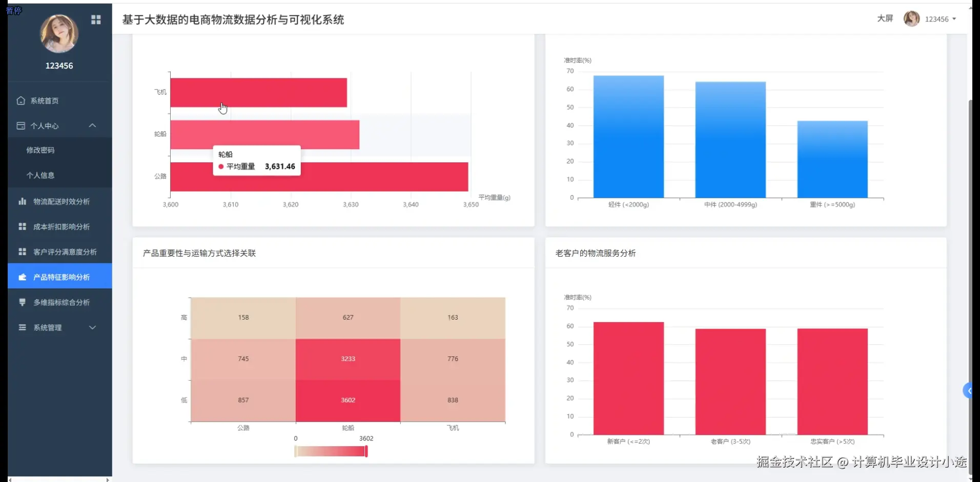Viewport: 980px width, 482px height.
Task: Click the heatmap color gradient bar
Action: point(331,451)
